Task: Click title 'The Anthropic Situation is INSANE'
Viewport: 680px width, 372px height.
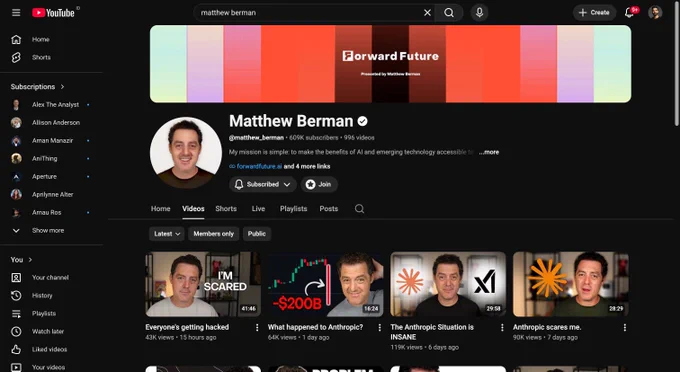Action: coord(432,332)
